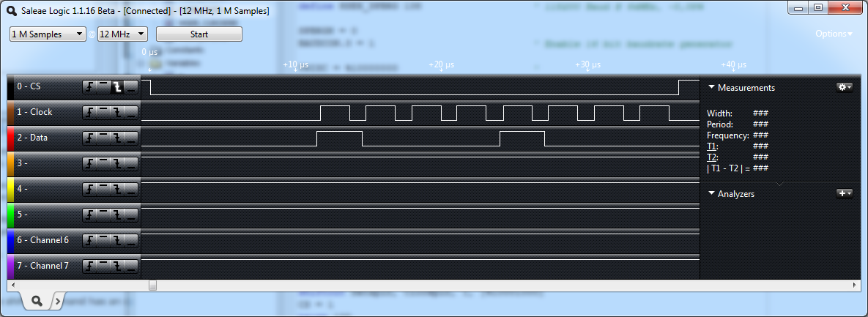Viewport: 868px width, 317px height.
Task: Open the Options menu
Action: [x=834, y=34]
